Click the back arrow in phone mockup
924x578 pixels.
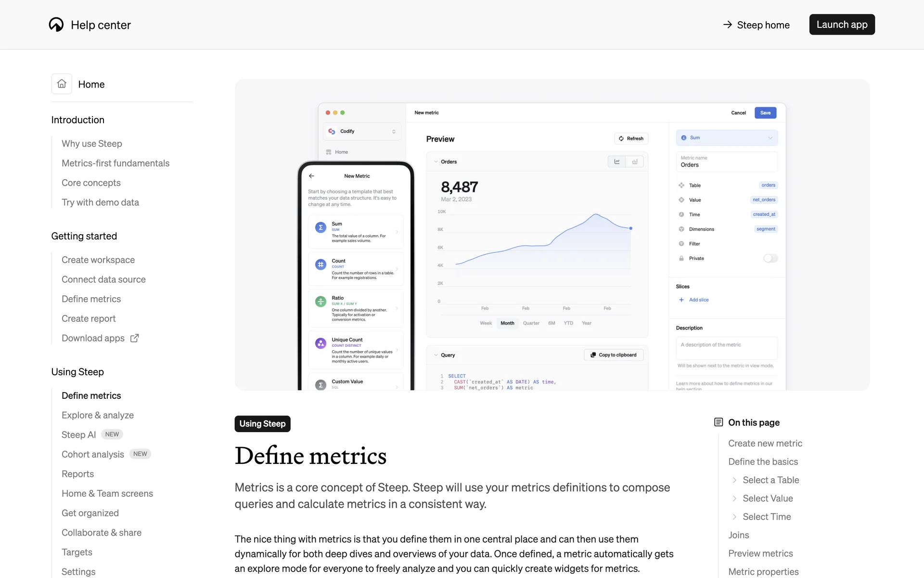tap(311, 176)
